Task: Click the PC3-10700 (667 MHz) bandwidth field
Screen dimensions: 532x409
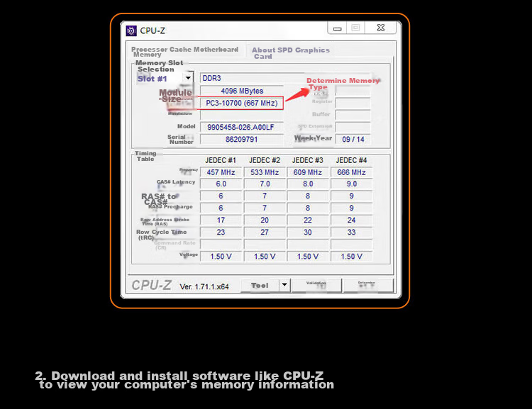Action: [x=242, y=103]
